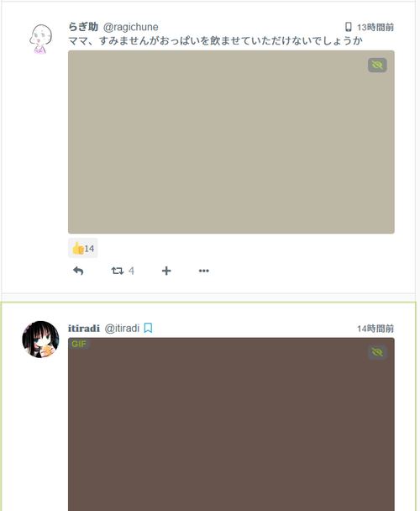
Task: Open the @itiradi handle link
Action: pyautogui.click(x=122, y=328)
